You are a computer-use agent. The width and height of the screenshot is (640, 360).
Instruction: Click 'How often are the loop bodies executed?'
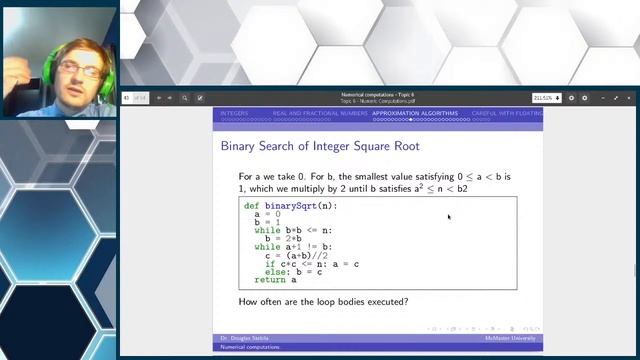[x=323, y=302]
